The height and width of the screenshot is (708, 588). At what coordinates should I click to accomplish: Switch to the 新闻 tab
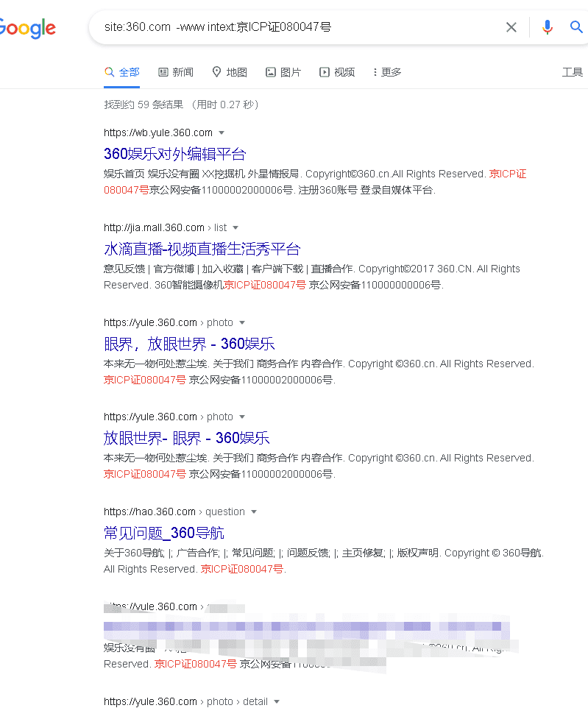pyautogui.click(x=176, y=72)
